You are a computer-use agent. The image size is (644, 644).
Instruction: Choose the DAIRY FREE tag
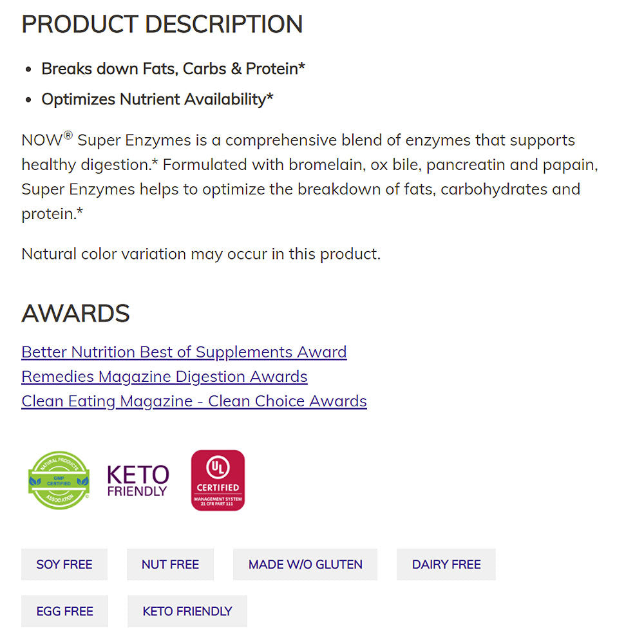(446, 565)
